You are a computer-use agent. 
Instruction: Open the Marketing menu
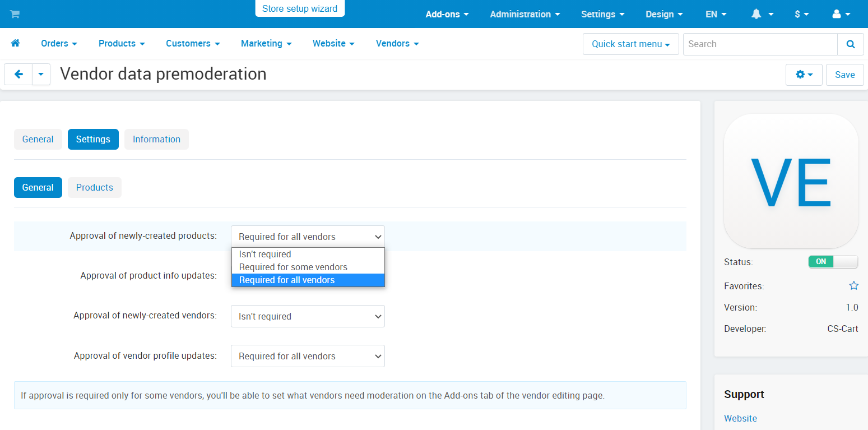(x=266, y=43)
